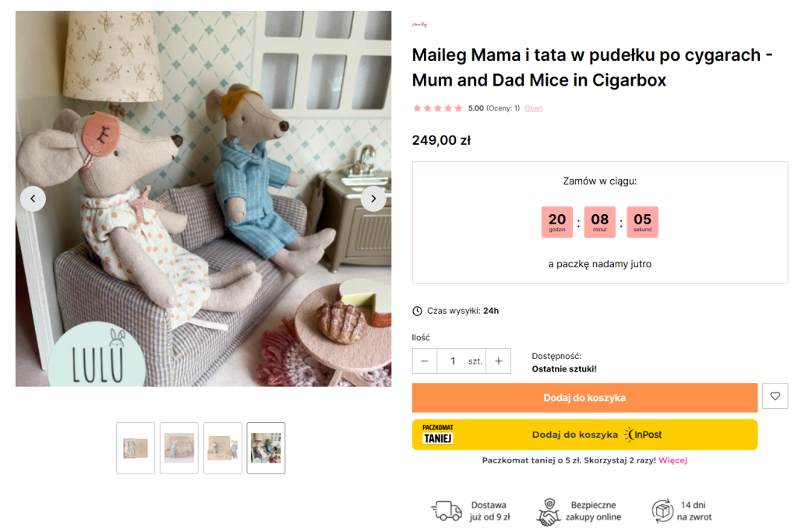Click yellow InPost Dodaj do koszyka button

pos(584,435)
